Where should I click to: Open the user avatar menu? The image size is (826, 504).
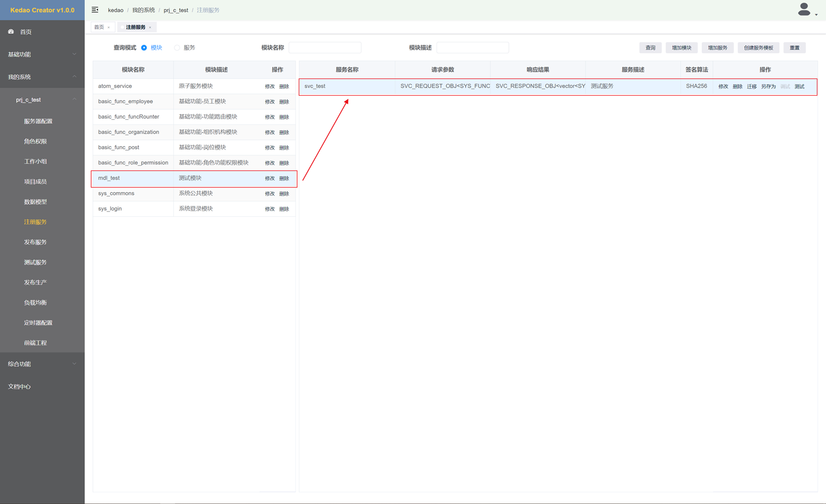coord(807,10)
